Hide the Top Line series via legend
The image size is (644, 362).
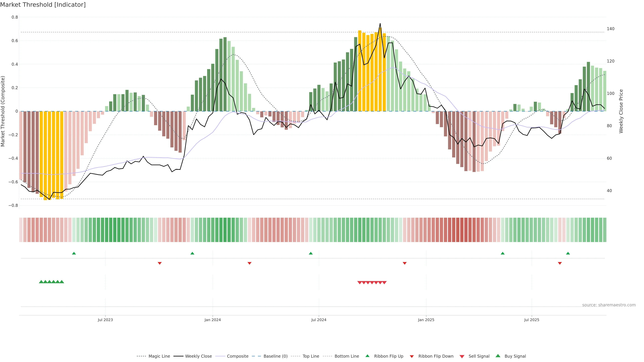(311, 356)
